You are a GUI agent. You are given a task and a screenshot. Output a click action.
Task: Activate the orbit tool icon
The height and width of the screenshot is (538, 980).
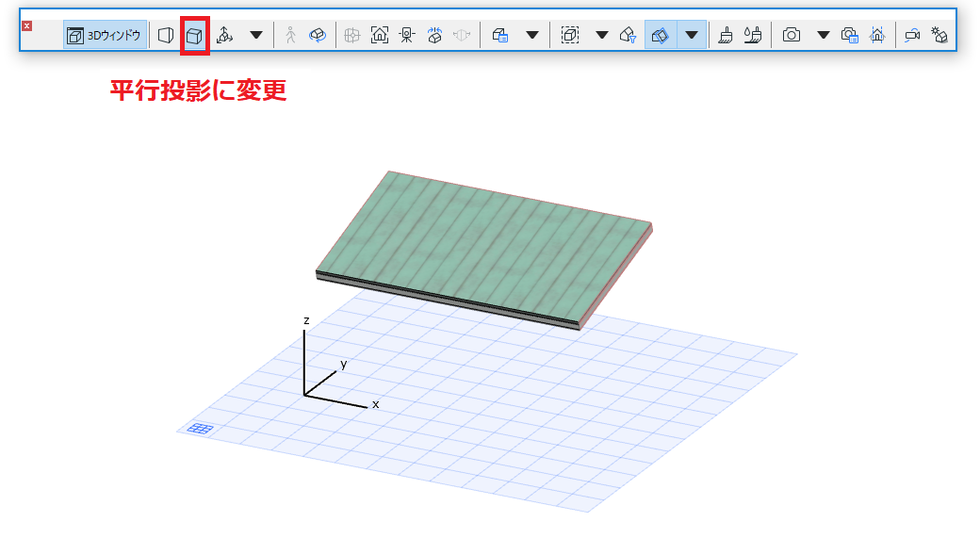point(318,35)
